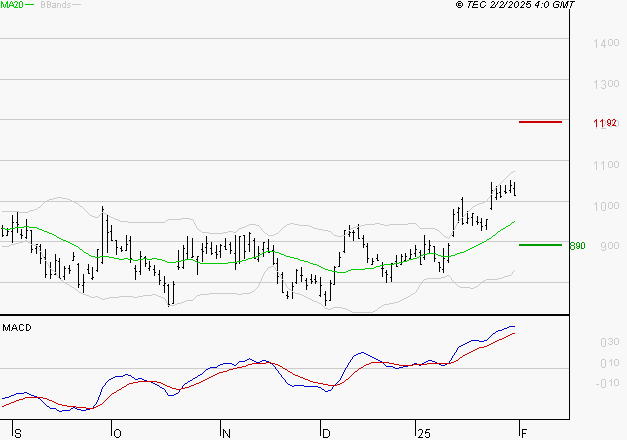Image resolution: width=627 pixels, height=440 pixels.
Task: Click the N month marker on time axis
Action: (226, 433)
